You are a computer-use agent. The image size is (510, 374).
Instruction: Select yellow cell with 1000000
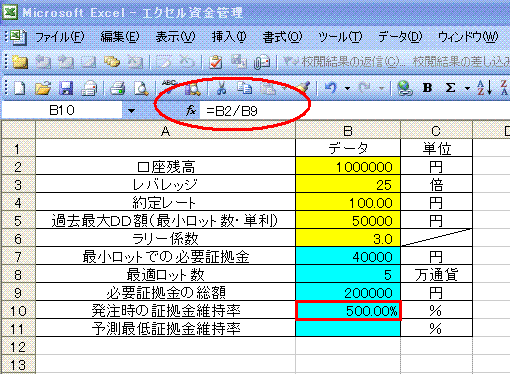click(x=348, y=166)
